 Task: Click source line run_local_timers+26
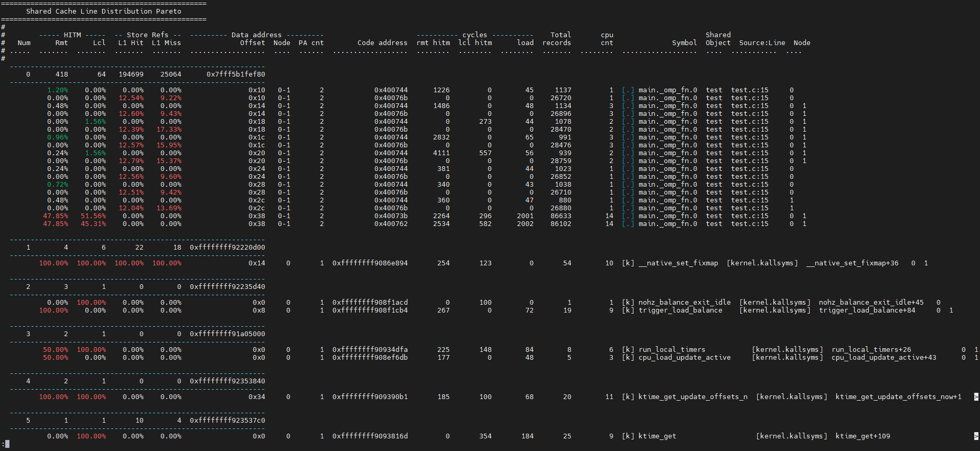pyautogui.click(x=871, y=350)
